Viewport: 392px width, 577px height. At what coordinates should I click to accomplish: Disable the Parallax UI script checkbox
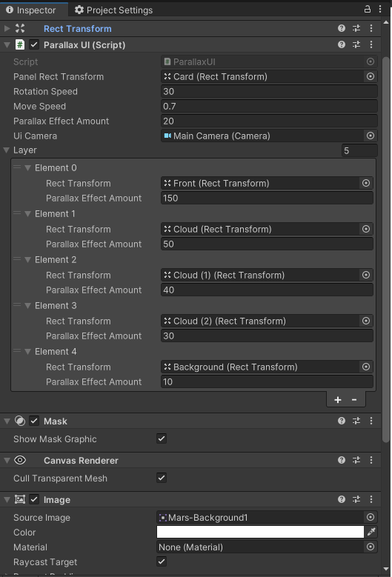(x=34, y=45)
